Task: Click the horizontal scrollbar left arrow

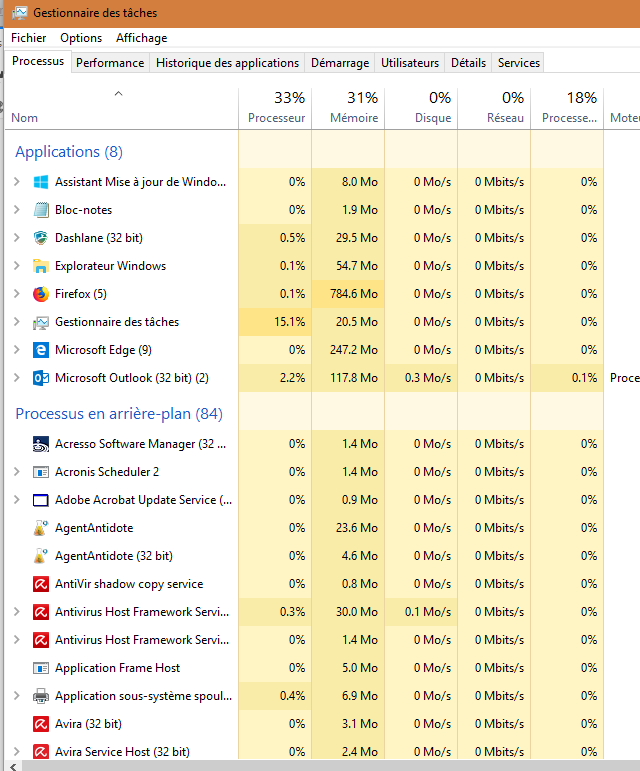Action: point(13,766)
